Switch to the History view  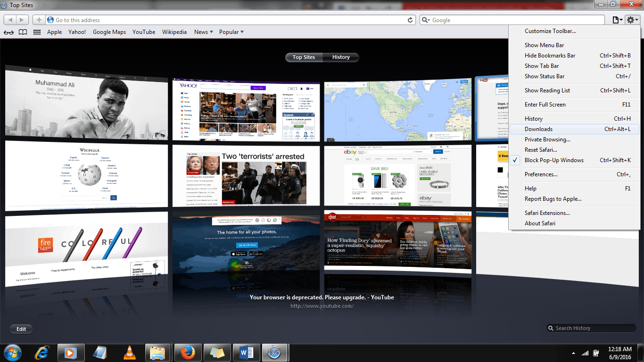click(340, 57)
